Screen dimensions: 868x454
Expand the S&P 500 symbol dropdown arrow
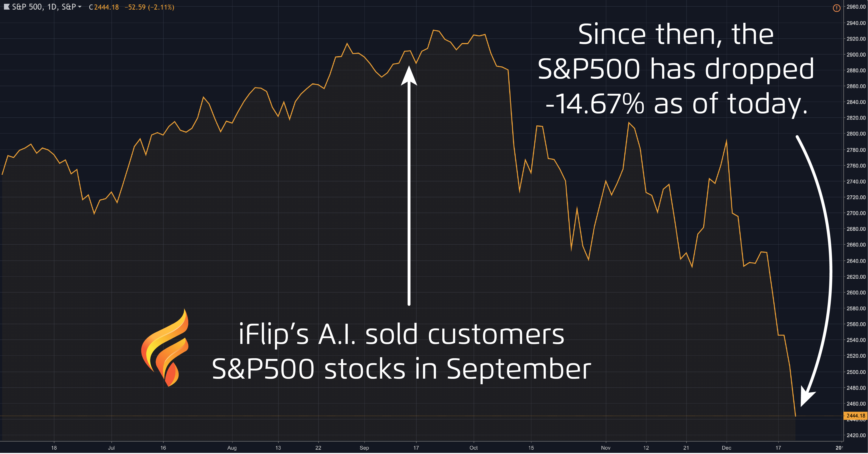click(x=80, y=7)
